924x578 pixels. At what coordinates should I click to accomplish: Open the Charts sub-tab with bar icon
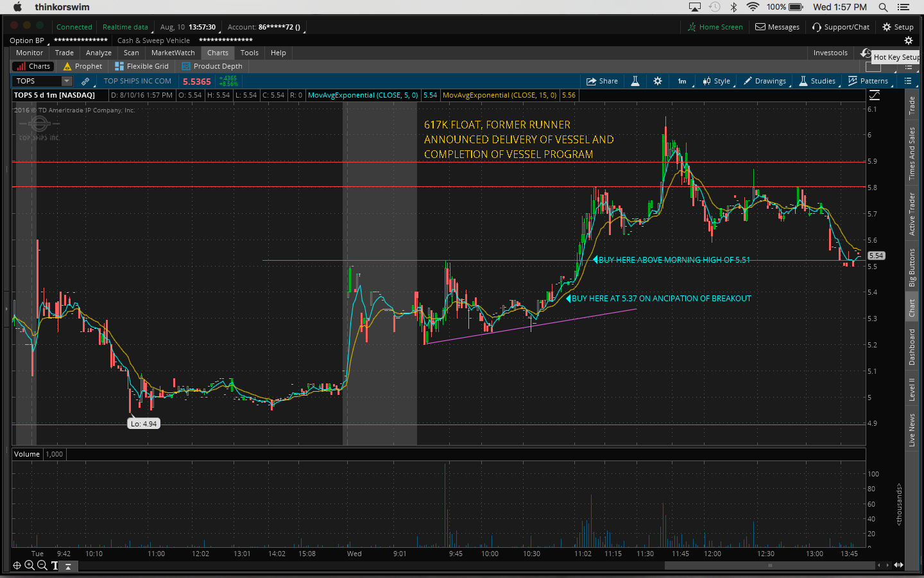coord(33,66)
